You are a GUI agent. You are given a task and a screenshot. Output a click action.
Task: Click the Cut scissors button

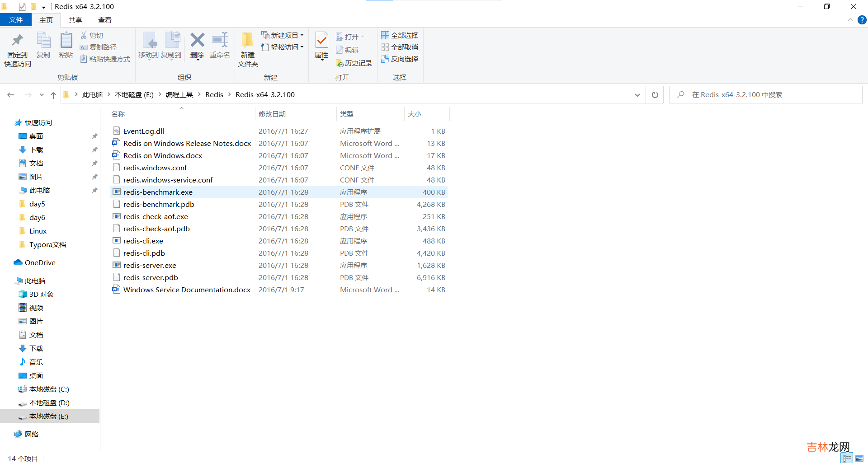coord(92,35)
